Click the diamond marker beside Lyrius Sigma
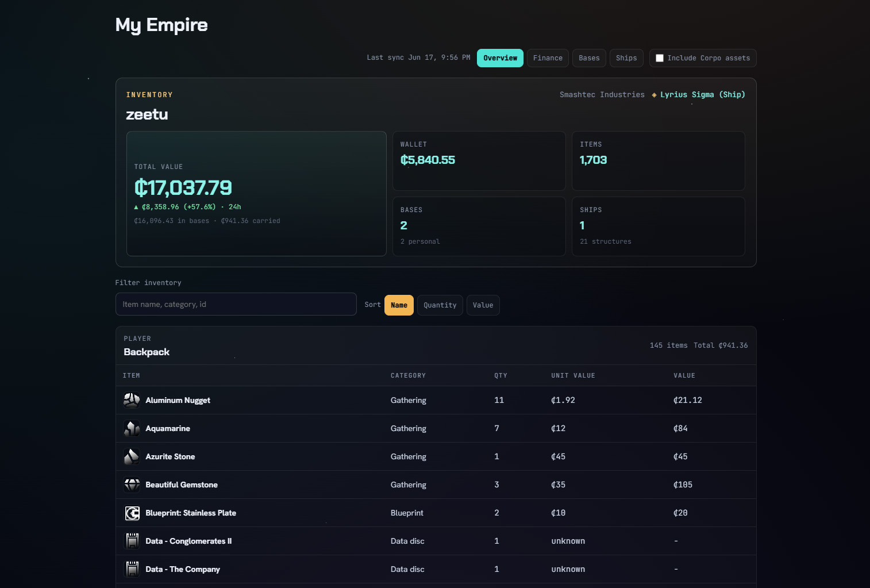 [x=654, y=95]
